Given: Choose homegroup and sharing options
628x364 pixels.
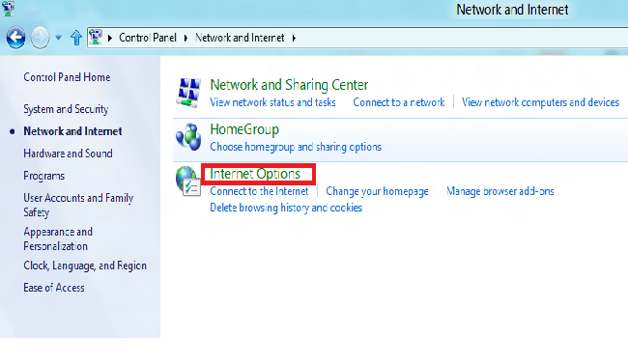Looking at the screenshot, I should pos(296,147).
